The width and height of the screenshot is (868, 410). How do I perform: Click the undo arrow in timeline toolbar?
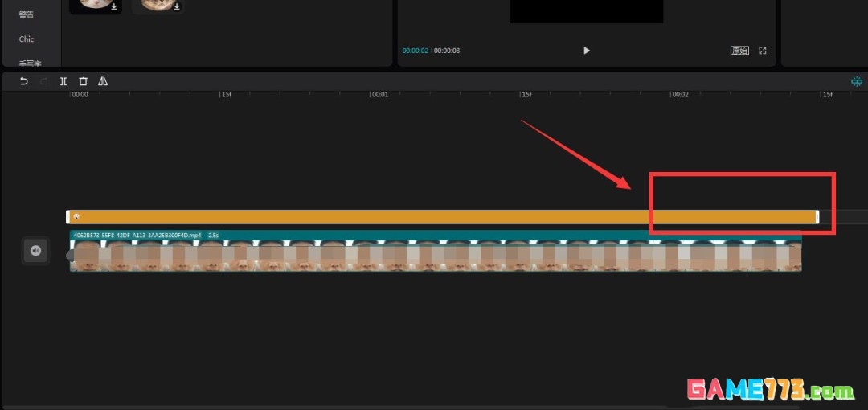pos(23,81)
